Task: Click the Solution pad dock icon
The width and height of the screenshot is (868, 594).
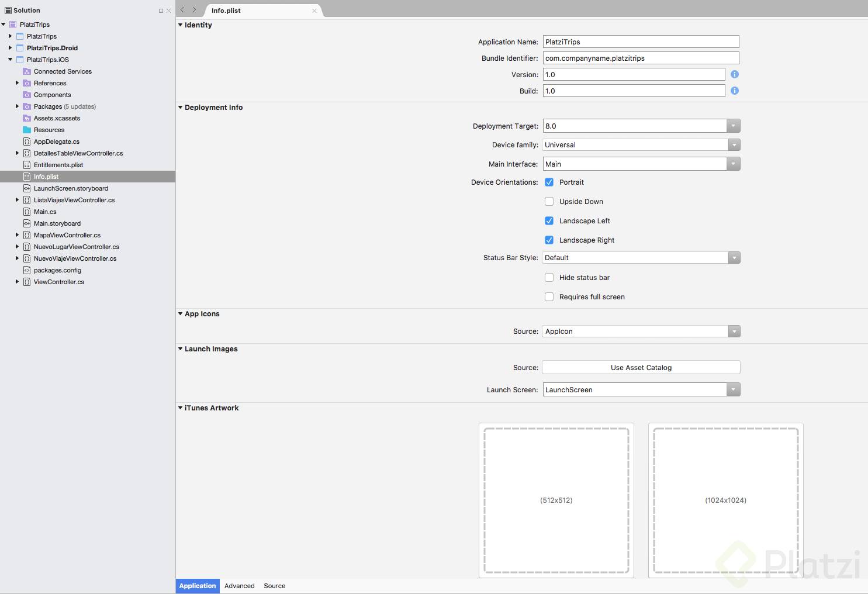Action: click(161, 11)
